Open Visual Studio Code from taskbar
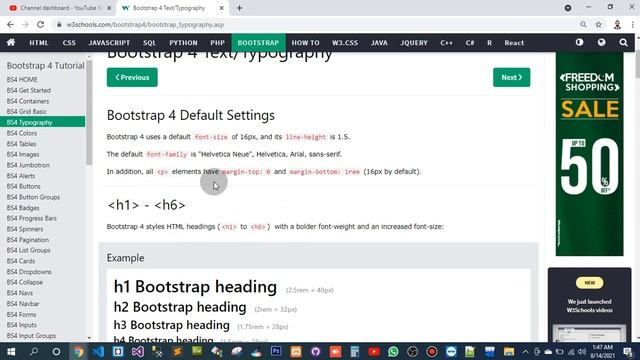The height and width of the screenshot is (360, 640). pos(98,351)
